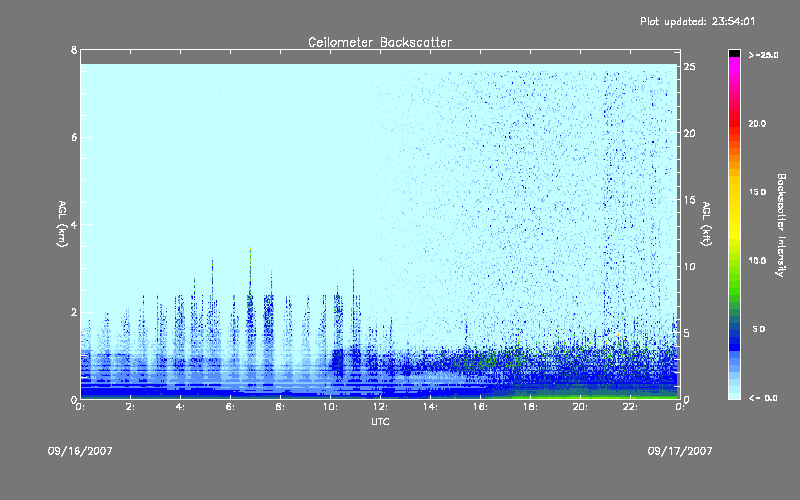Click the '10:' hour tick on UTC axis
Image resolution: width=800 pixels, height=500 pixels.
coord(330,407)
